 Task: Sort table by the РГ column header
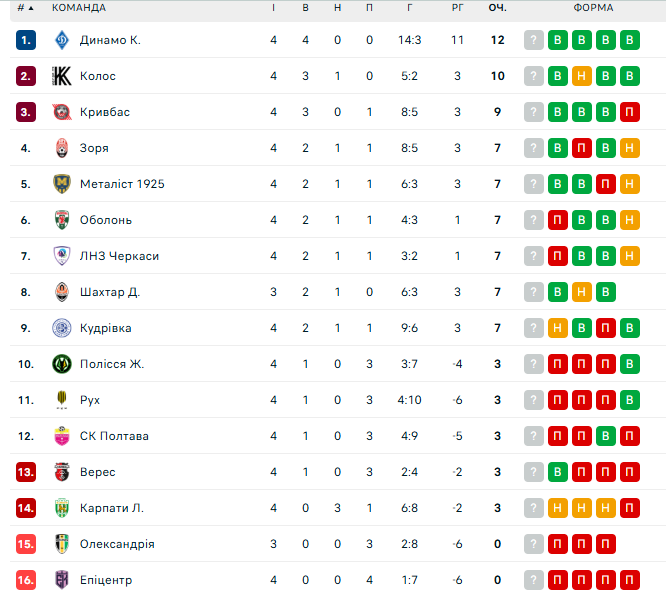[458, 8]
